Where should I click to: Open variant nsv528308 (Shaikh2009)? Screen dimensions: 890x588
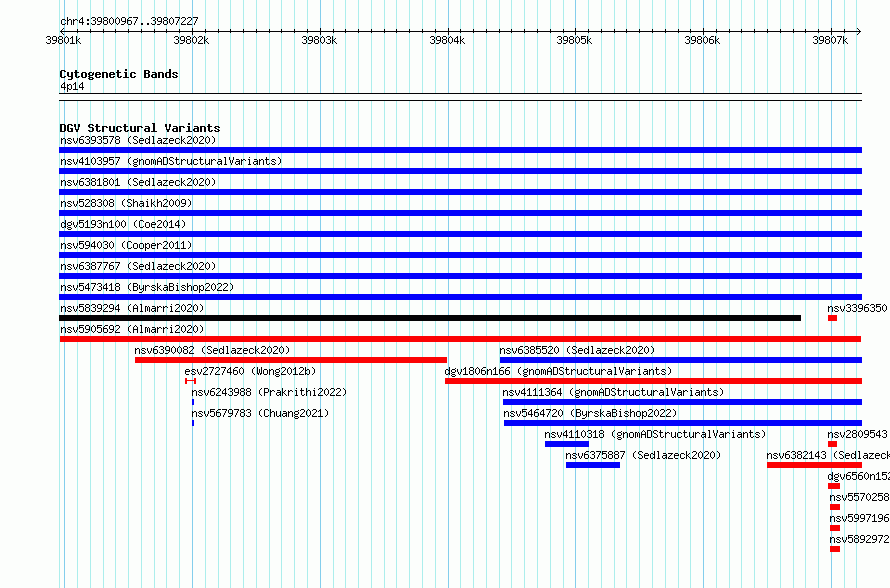pos(126,203)
